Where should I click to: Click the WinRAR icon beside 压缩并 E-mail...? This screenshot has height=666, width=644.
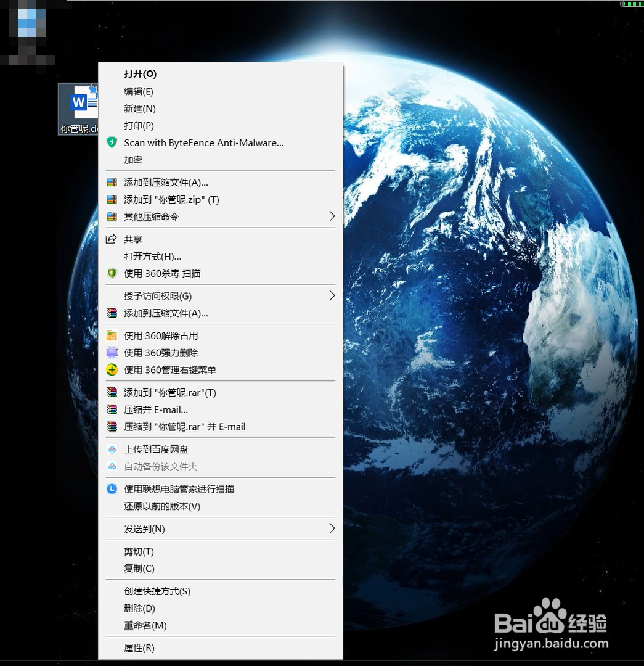pos(112,409)
